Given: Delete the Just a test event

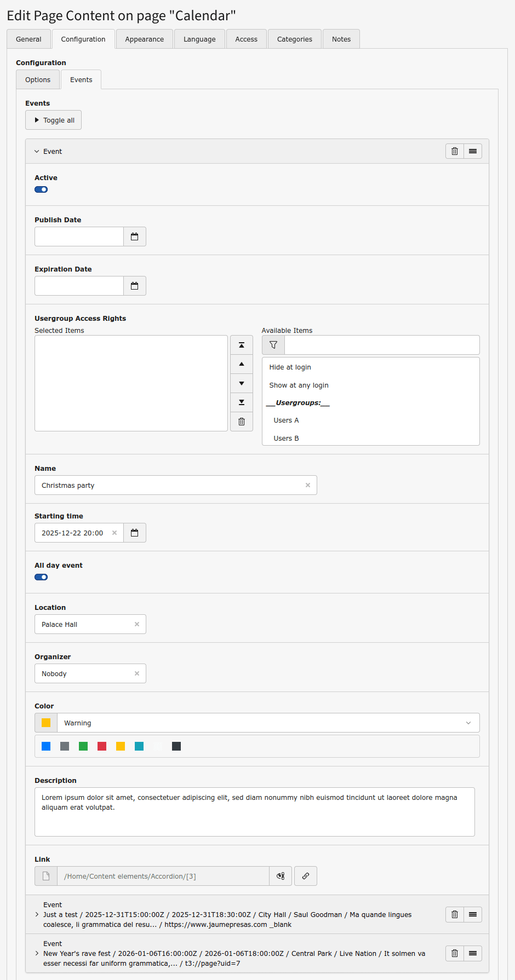Looking at the screenshot, I should [455, 914].
